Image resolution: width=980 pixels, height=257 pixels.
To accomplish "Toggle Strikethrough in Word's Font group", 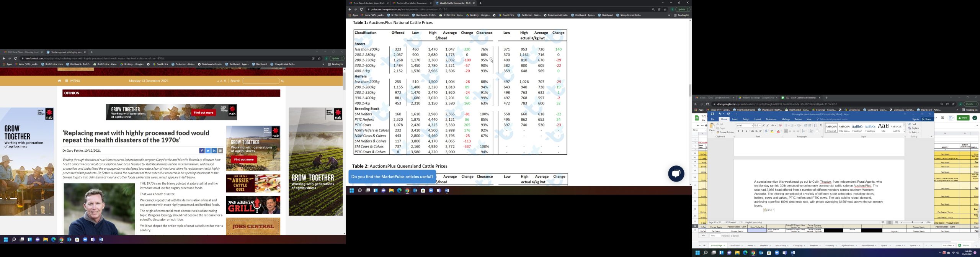I will click(x=752, y=131).
